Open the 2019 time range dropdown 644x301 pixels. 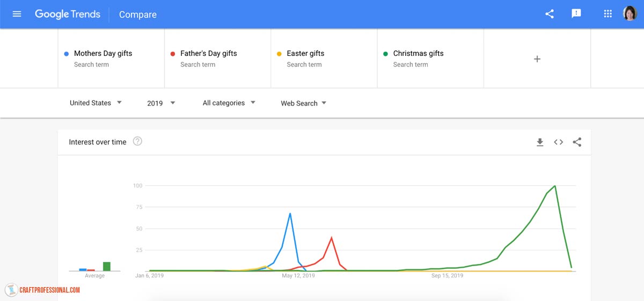(161, 103)
